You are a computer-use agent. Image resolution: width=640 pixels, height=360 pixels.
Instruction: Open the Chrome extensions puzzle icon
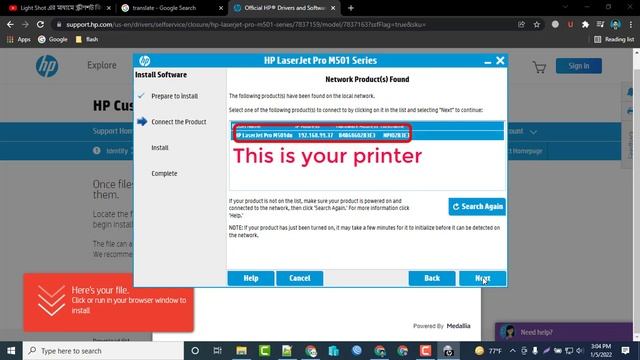point(585,24)
